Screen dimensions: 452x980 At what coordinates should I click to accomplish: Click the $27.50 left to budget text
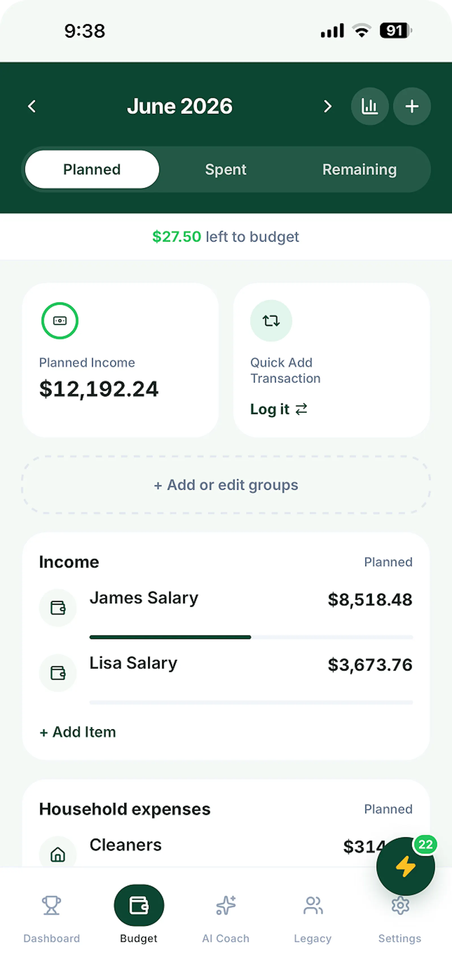click(226, 237)
